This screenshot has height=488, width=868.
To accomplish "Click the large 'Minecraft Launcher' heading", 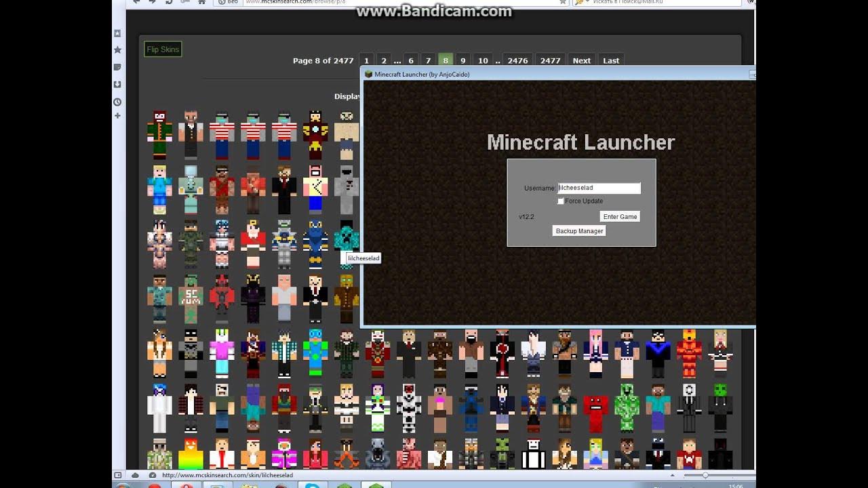I will 581,142.
